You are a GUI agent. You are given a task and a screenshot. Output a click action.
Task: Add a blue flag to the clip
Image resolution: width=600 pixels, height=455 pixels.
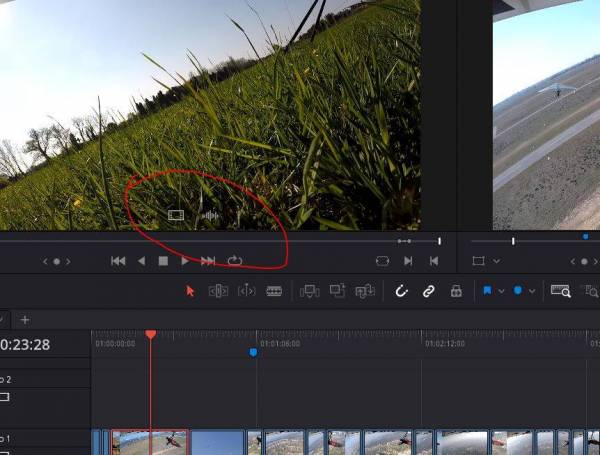(487, 291)
